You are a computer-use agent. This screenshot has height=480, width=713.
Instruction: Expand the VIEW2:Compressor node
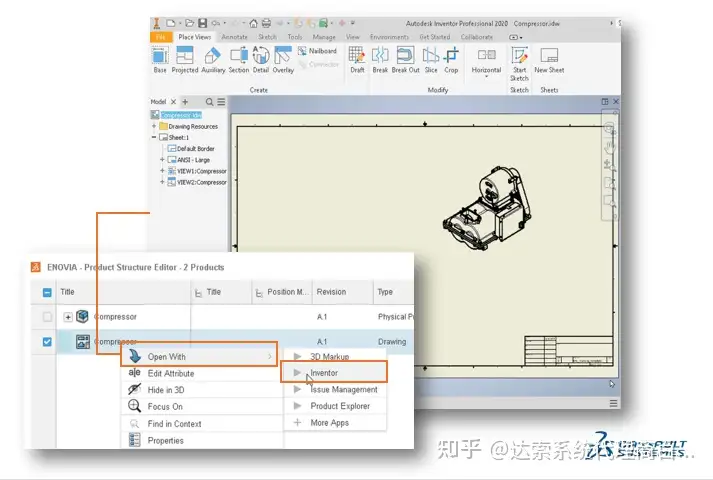click(162, 182)
